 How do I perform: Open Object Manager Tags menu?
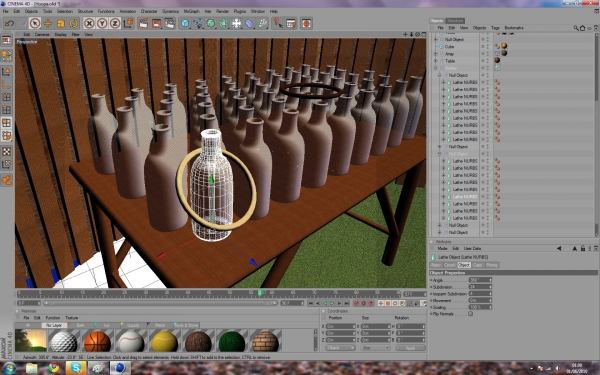(495, 28)
